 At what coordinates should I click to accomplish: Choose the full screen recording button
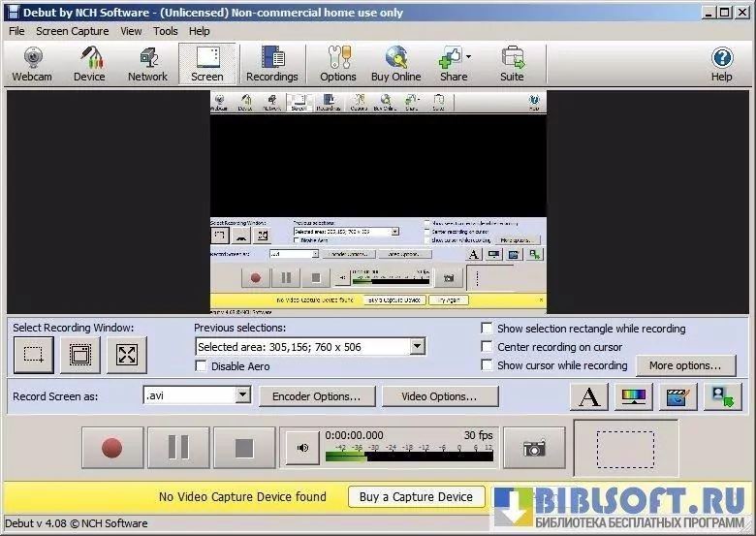[x=126, y=356]
